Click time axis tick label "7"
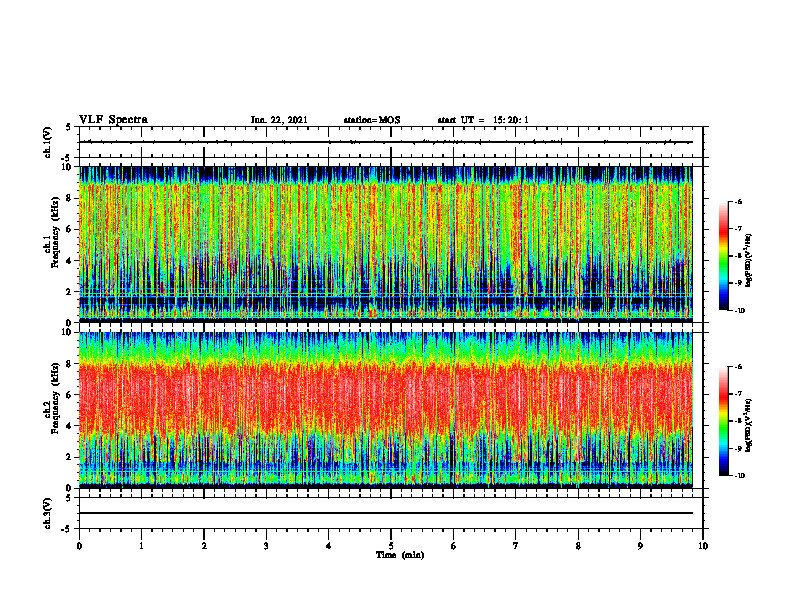The height and width of the screenshot is (612, 792). pos(516,546)
